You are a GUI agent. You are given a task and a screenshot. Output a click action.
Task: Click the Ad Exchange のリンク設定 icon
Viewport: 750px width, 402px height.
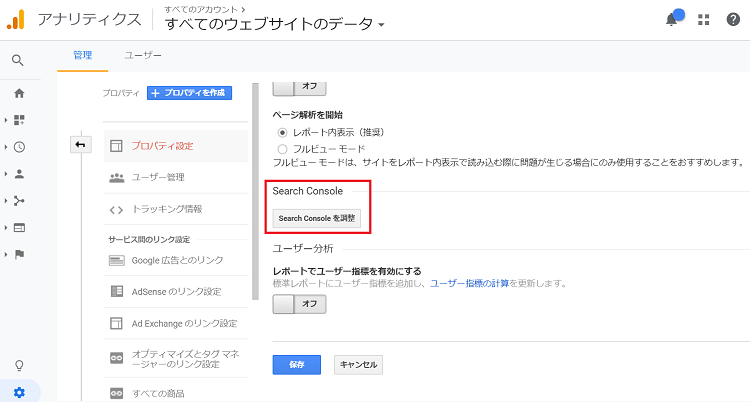(116, 323)
